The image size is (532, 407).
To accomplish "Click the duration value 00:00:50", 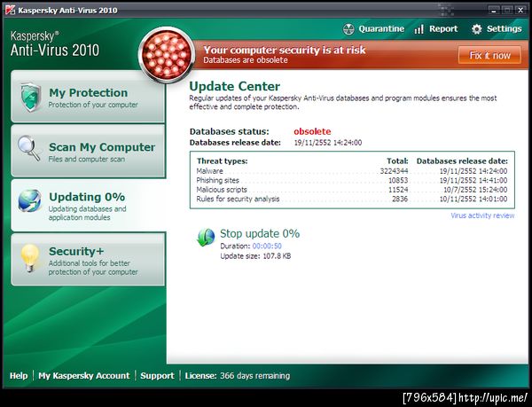I will pos(267,246).
